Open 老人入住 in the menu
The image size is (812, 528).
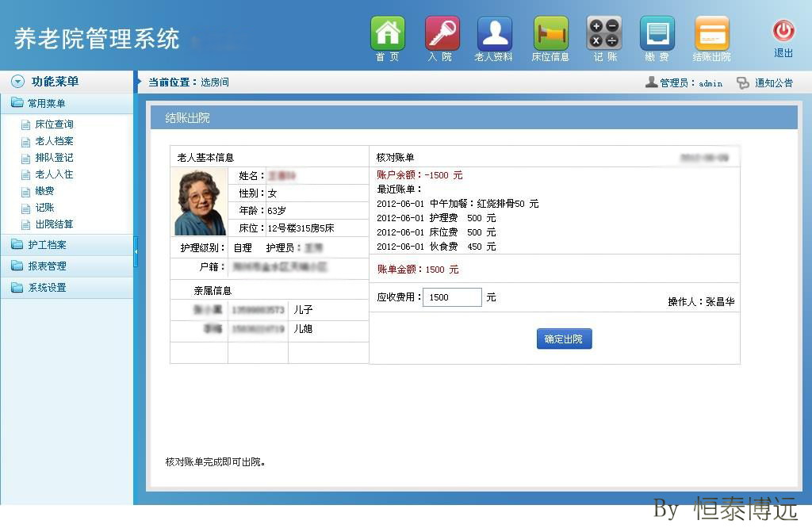(x=55, y=174)
